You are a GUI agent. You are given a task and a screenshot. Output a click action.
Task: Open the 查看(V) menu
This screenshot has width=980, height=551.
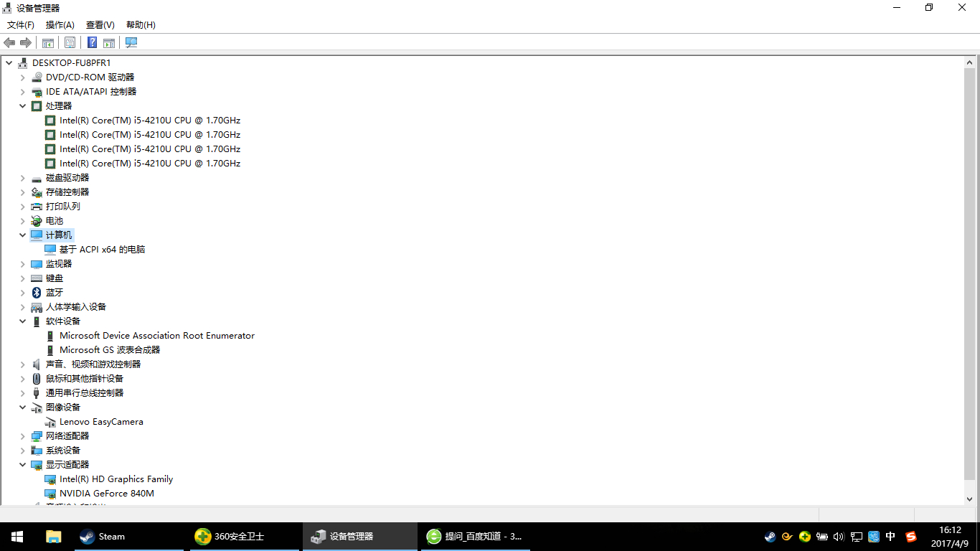[100, 25]
